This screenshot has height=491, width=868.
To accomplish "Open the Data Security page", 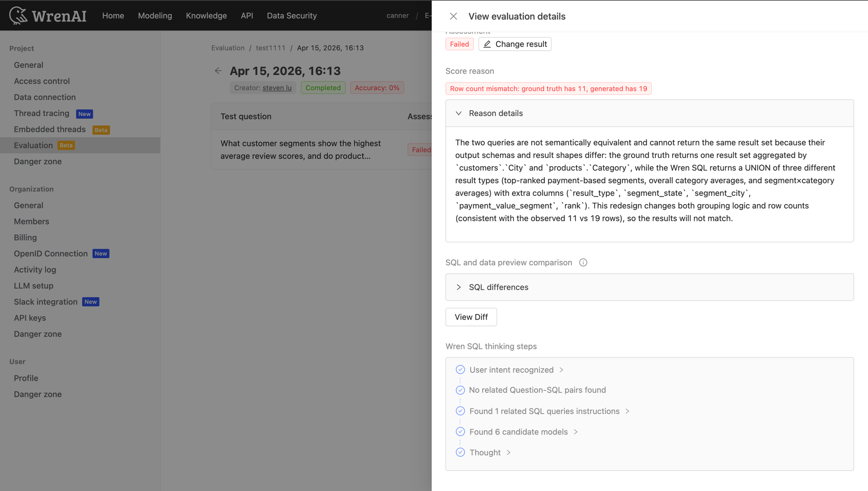I will coord(292,16).
